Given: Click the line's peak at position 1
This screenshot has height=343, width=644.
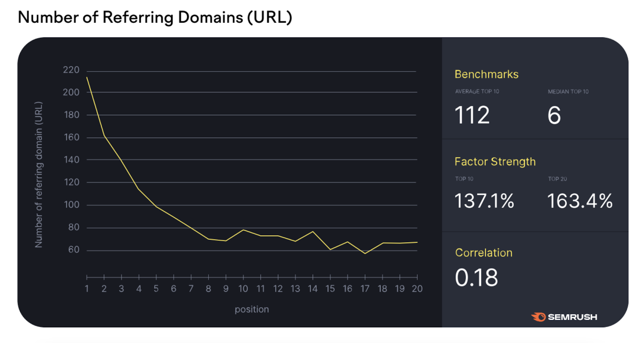Looking at the screenshot, I should [x=87, y=77].
